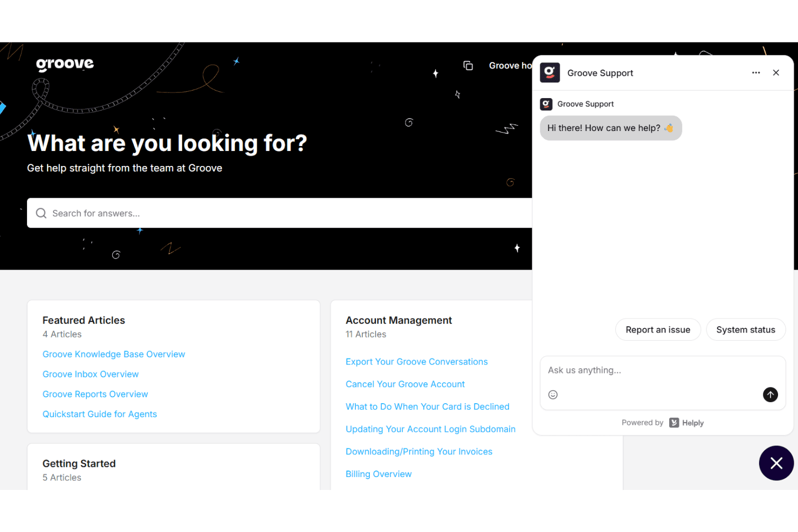Click the Report an issue button
This screenshot has height=532, width=798.
(658, 329)
